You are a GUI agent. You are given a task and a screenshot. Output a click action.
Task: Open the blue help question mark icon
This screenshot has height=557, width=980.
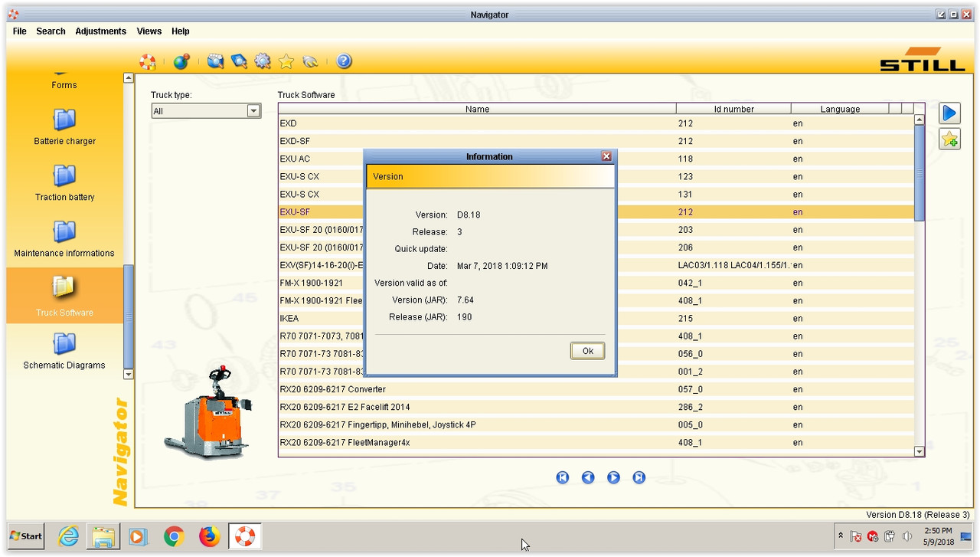point(345,61)
